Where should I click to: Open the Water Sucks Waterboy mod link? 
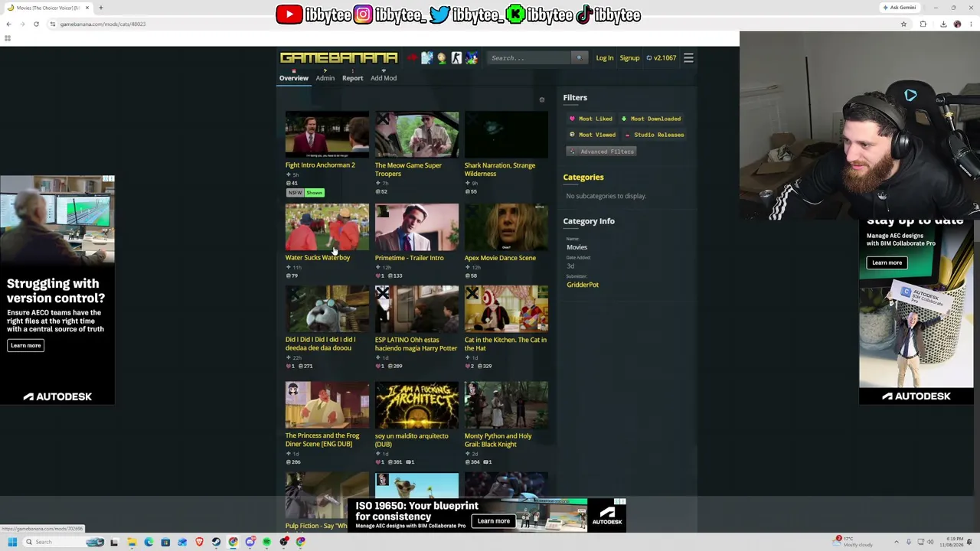pyautogui.click(x=318, y=258)
